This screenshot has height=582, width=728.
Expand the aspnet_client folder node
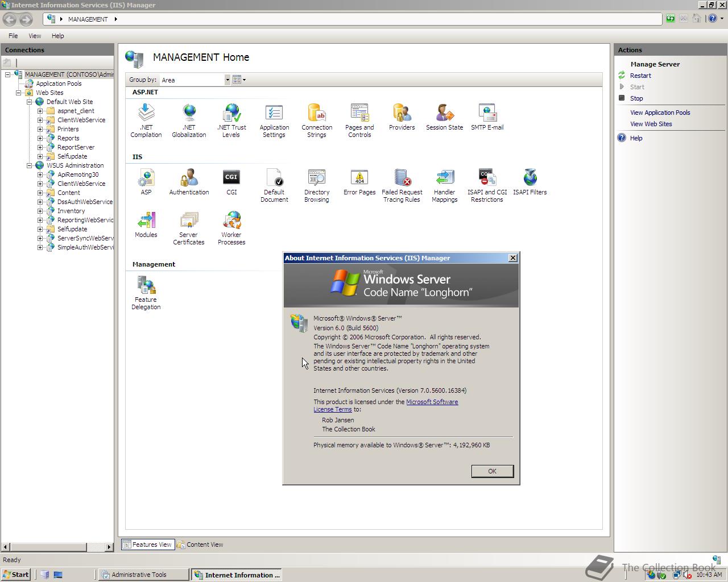pyautogui.click(x=40, y=111)
